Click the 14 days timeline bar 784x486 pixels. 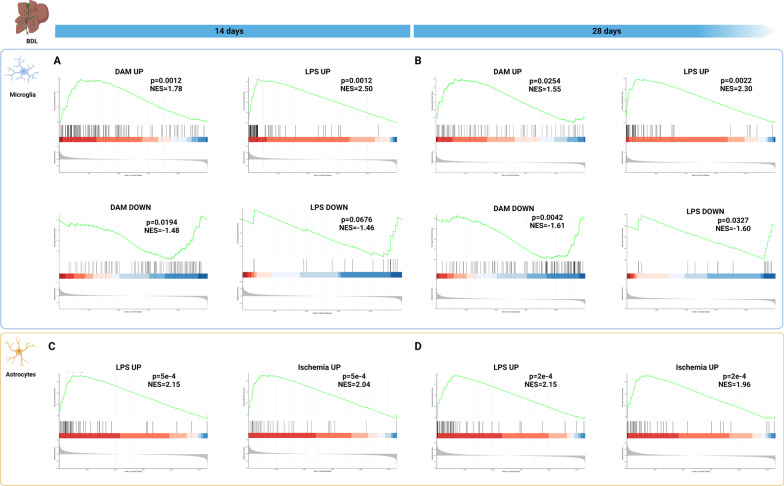pos(232,31)
